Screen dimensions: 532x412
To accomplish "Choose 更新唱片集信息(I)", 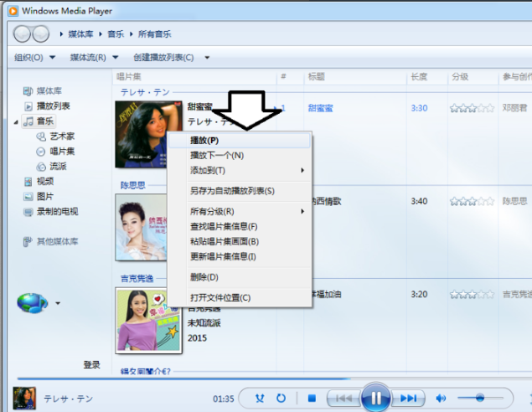I will [x=240, y=257].
